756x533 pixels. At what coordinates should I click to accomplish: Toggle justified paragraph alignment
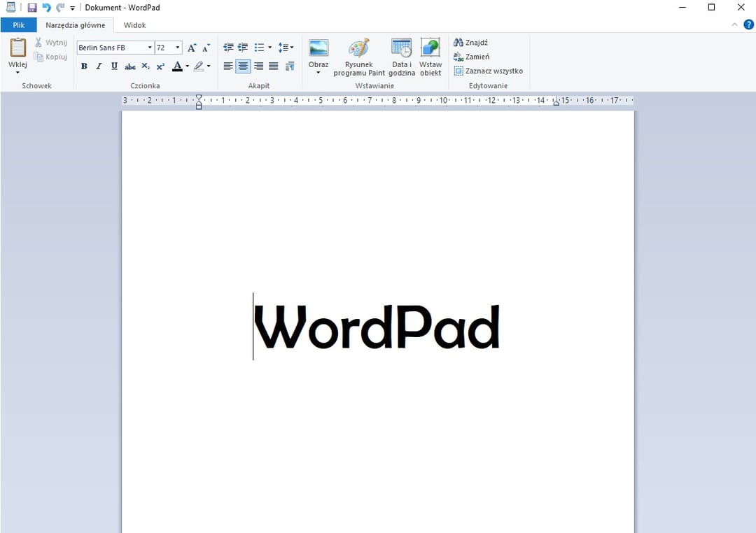click(273, 66)
